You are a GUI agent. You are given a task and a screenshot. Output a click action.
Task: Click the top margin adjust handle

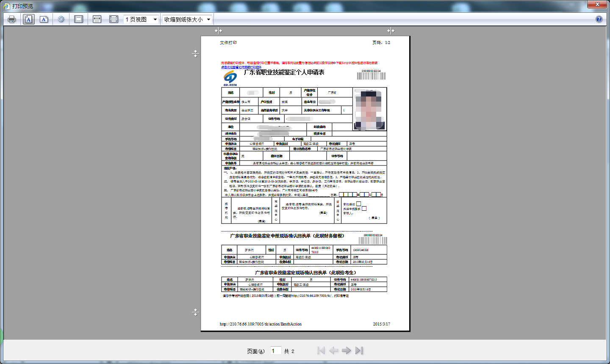195,53
